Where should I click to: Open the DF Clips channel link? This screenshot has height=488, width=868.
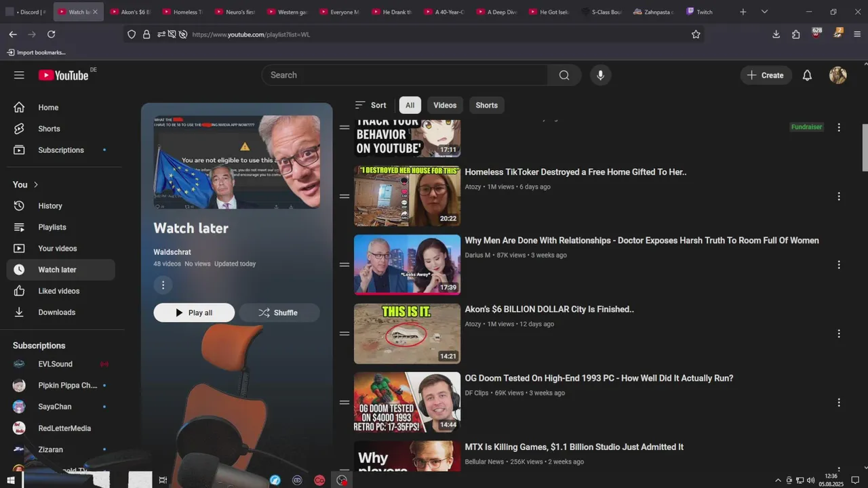click(477, 392)
